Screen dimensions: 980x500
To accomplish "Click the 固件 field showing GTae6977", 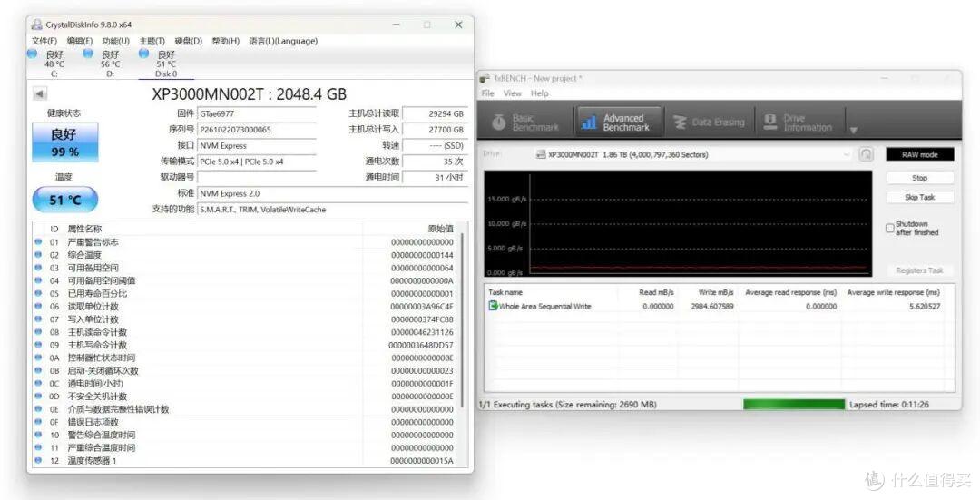I will pyautogui.click(x=257, y=113).
